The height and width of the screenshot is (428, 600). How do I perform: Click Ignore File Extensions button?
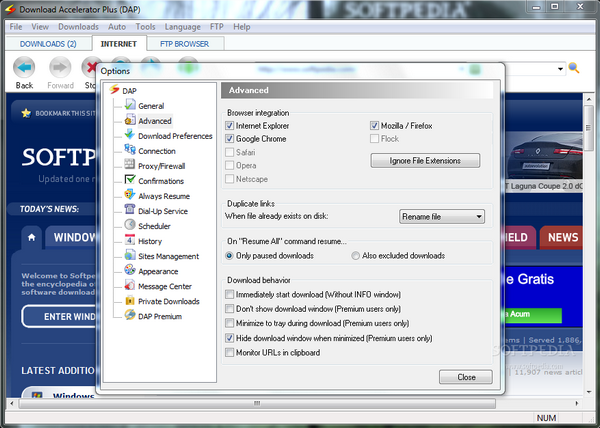click(425, 161)
